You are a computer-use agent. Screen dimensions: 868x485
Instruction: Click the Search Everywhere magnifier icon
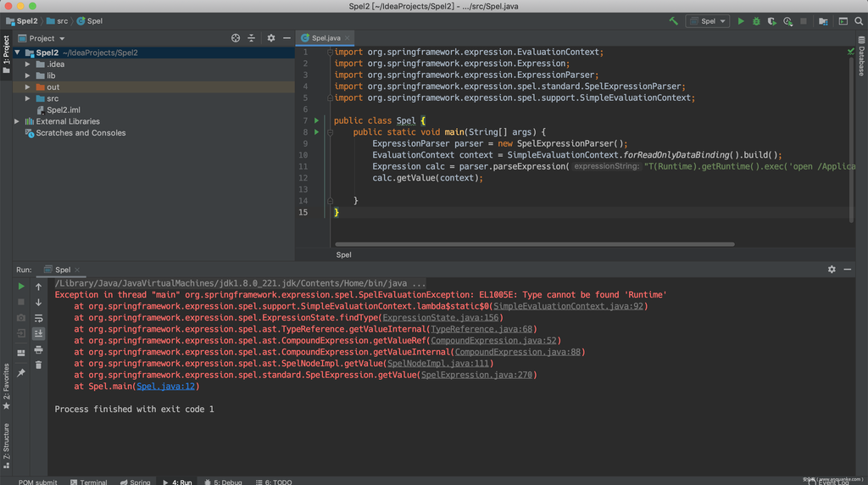point(859,21)
